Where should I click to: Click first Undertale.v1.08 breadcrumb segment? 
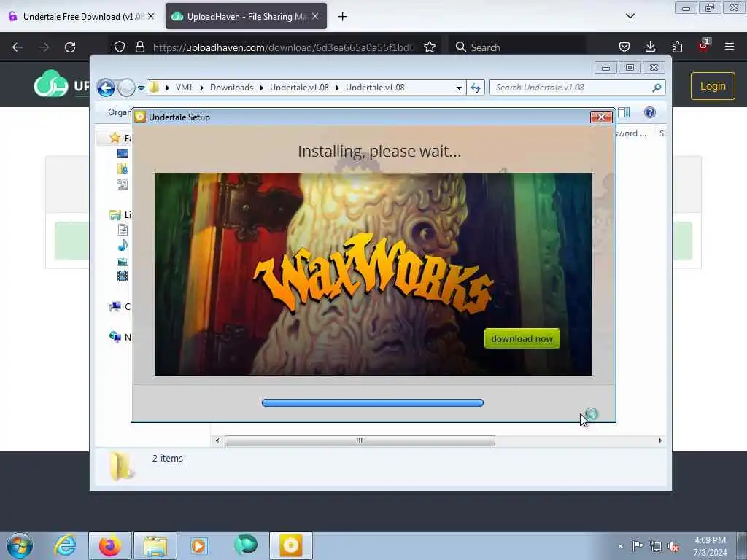(299, 87)
